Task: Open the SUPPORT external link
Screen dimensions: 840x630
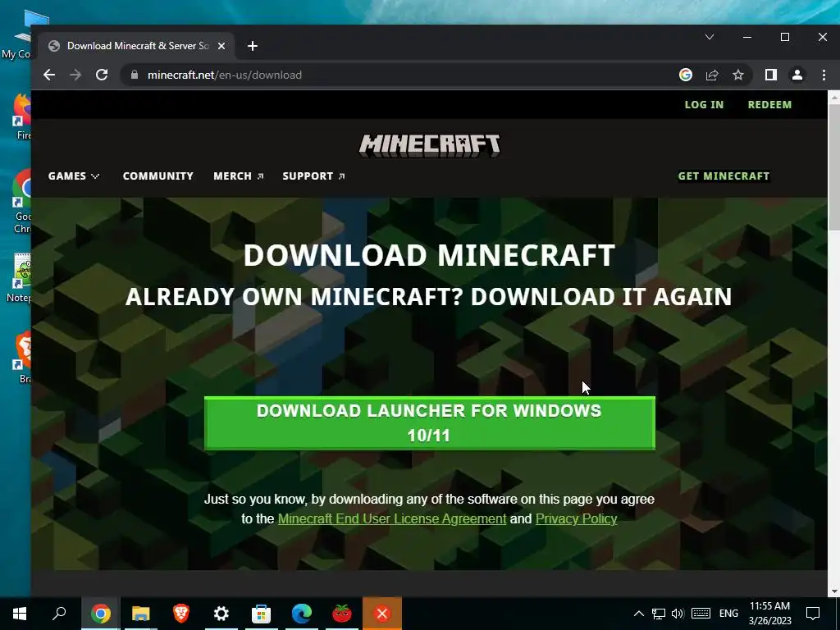Action: tap(313, 176)
